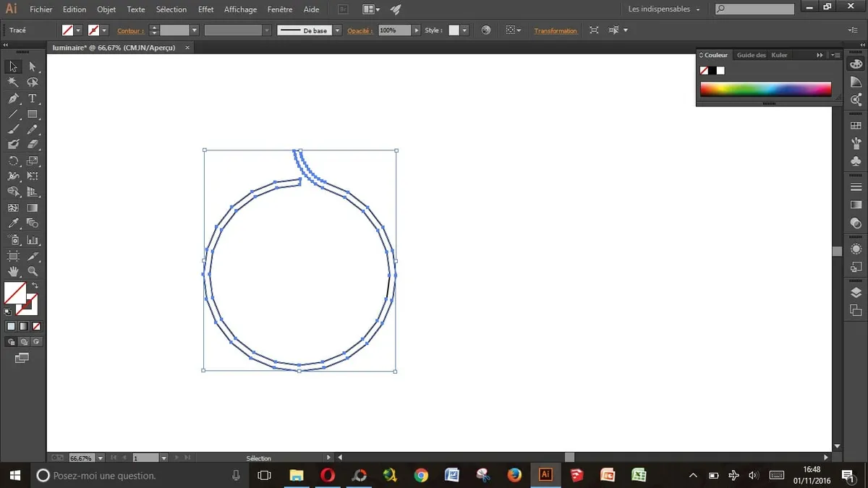Enable Draw Inside mode
Screen dimensions: 868x488
pos(35,341)
